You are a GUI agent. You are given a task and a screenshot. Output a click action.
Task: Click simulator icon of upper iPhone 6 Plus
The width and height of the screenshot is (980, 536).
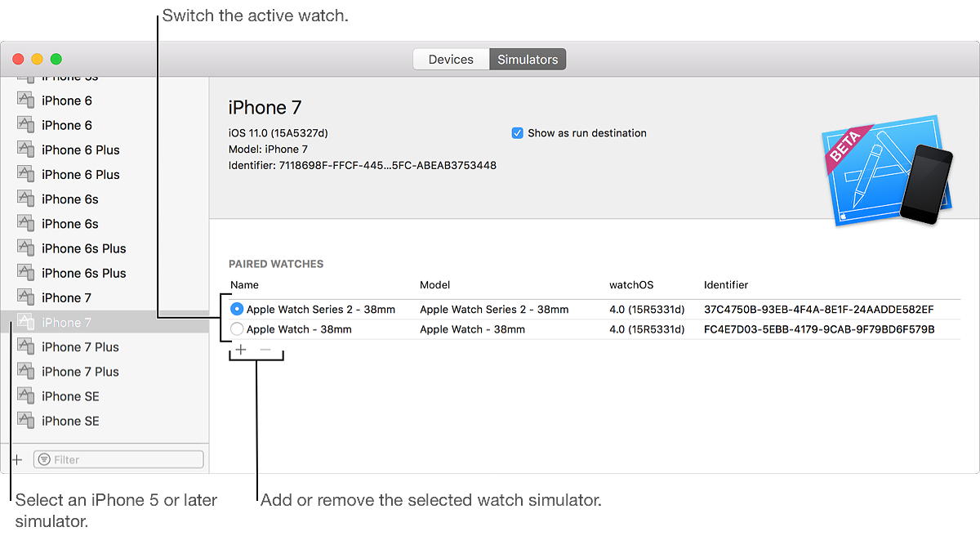[26, 150]
